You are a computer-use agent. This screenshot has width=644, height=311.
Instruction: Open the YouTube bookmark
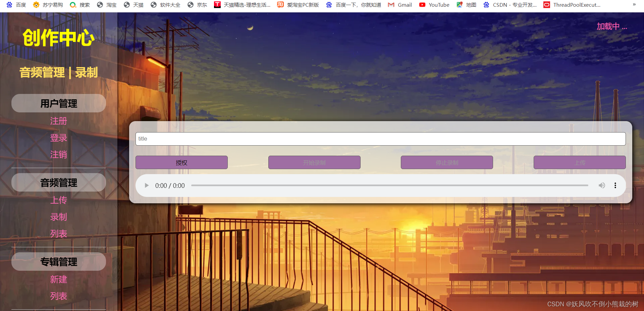(x=434, y=5)
